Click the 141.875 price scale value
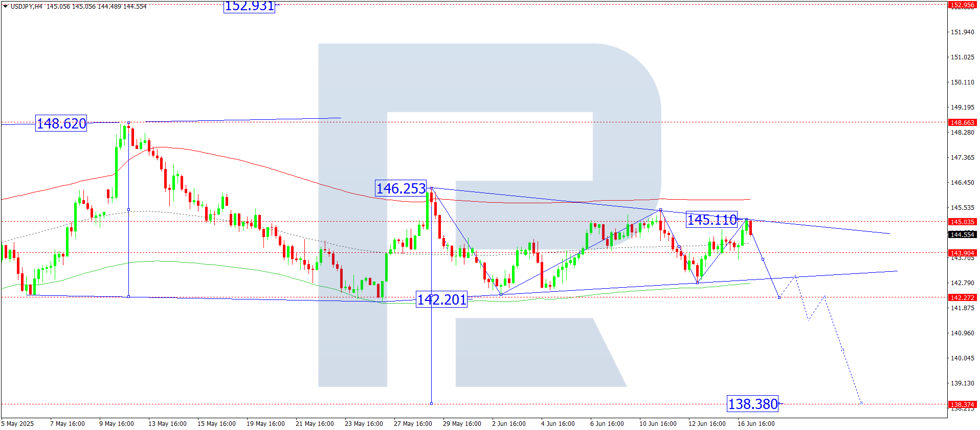 tap(963, 308)
